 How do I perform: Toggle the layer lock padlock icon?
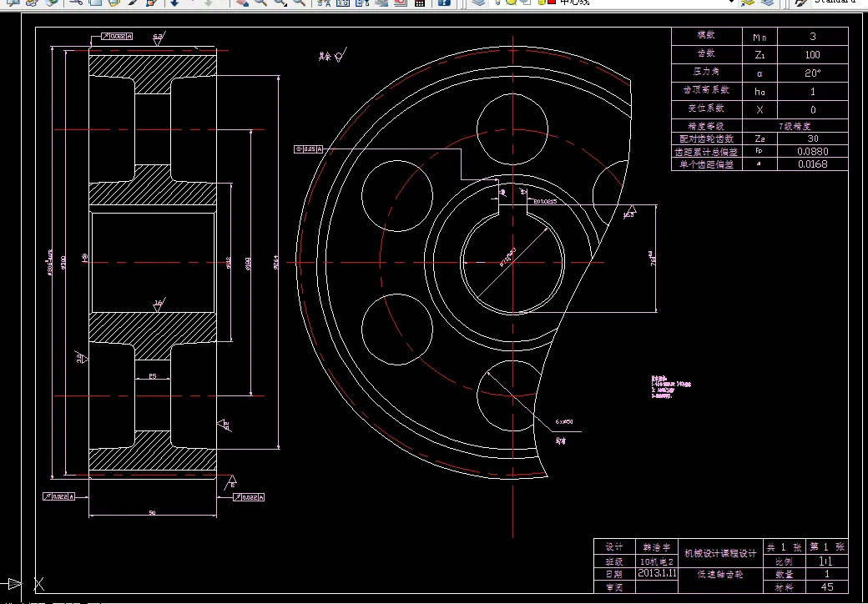(x=540, y=3)
